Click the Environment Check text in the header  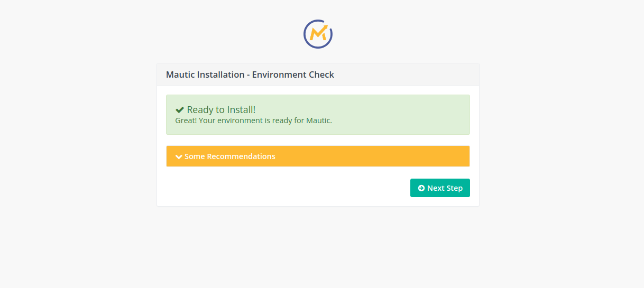click(293, 75)
